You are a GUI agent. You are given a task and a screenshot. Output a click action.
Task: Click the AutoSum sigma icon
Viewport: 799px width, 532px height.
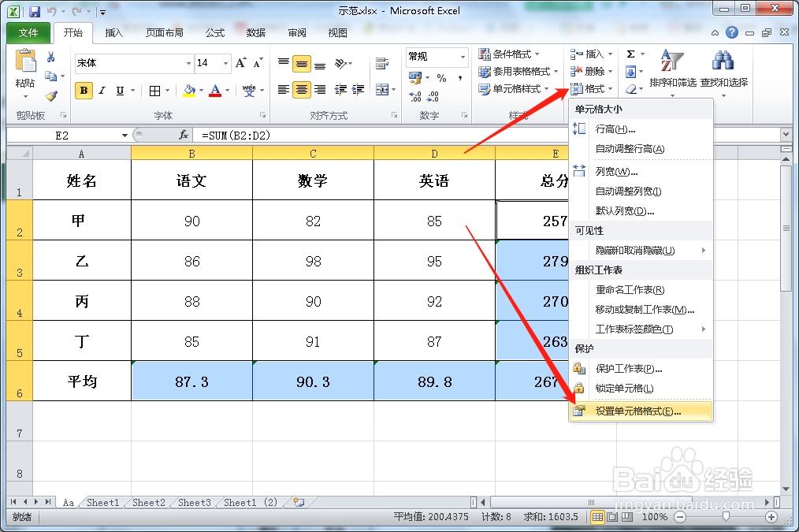point(631,54)
